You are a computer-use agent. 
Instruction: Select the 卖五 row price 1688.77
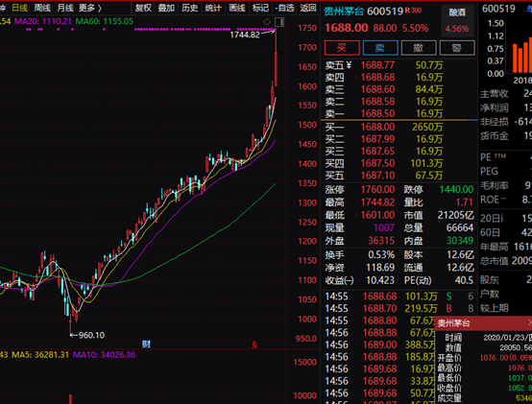377,65
